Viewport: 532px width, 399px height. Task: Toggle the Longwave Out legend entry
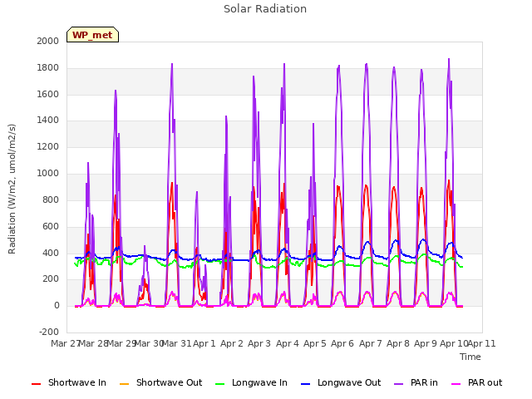tap(341, 382)
